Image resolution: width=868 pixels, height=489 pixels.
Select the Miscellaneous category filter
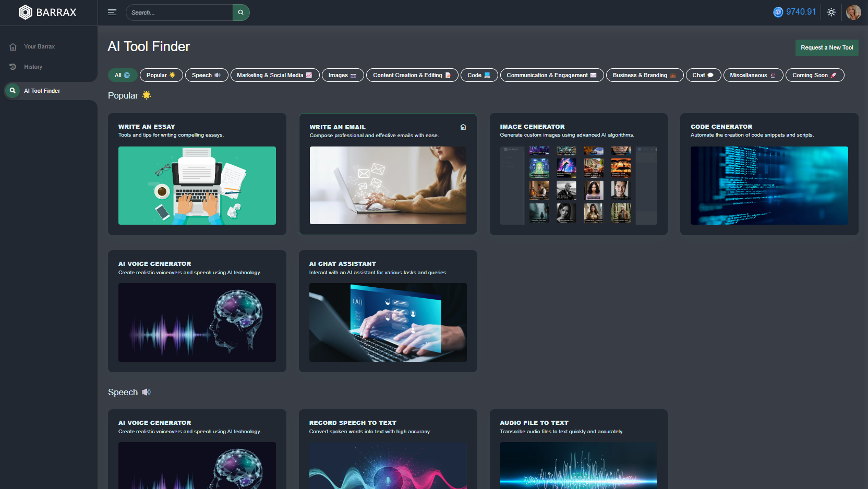click(x=753, y=75)
